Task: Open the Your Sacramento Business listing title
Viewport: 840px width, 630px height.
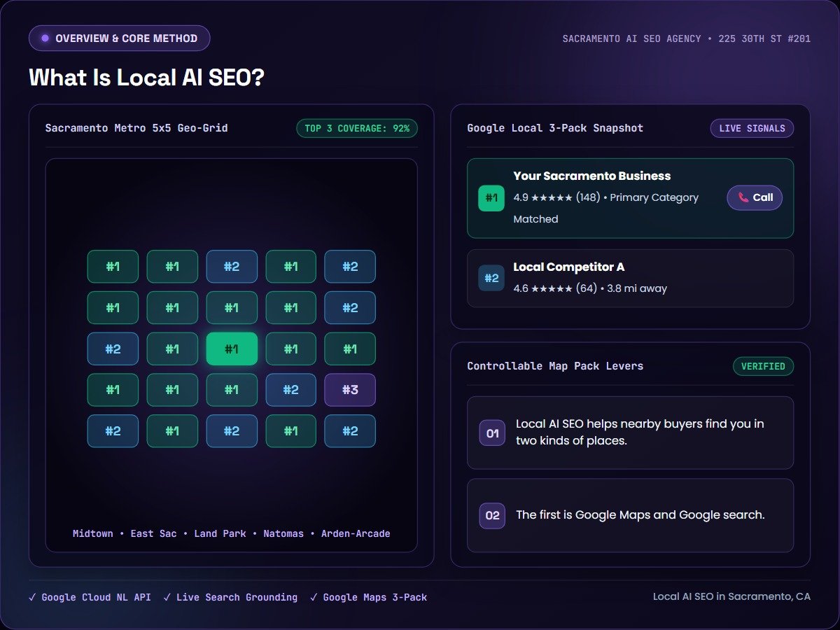Action: 592,176
